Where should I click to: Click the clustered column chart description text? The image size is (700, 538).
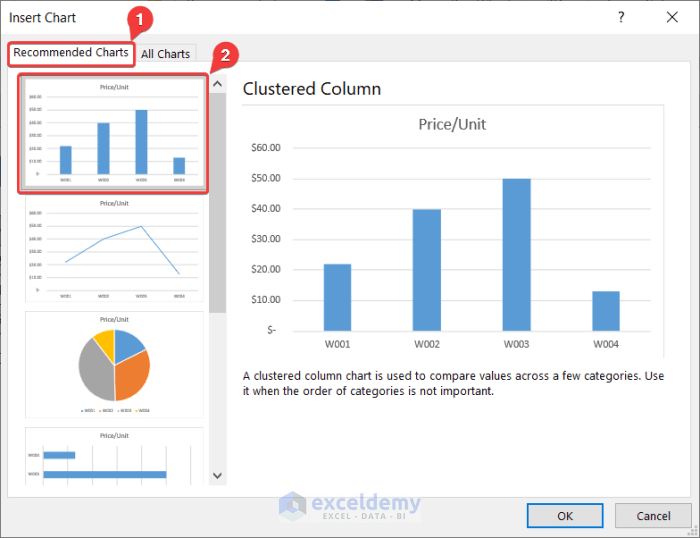[x=453, y=384]
